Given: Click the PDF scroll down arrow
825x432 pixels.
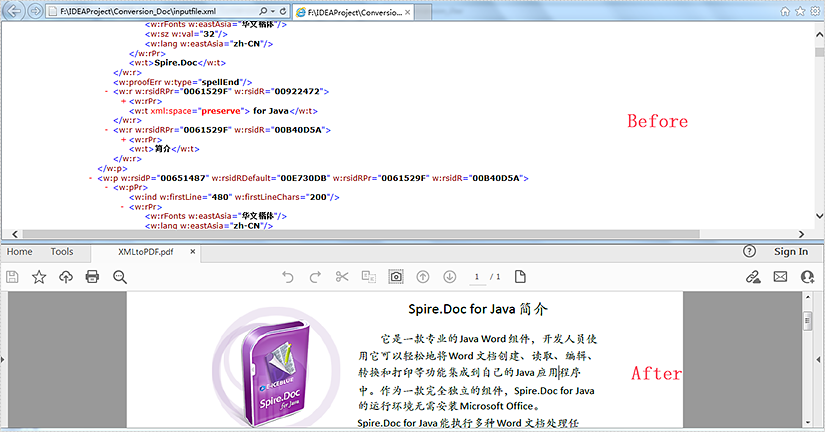Looking at the screenshot, I should (x=808, y=422).
